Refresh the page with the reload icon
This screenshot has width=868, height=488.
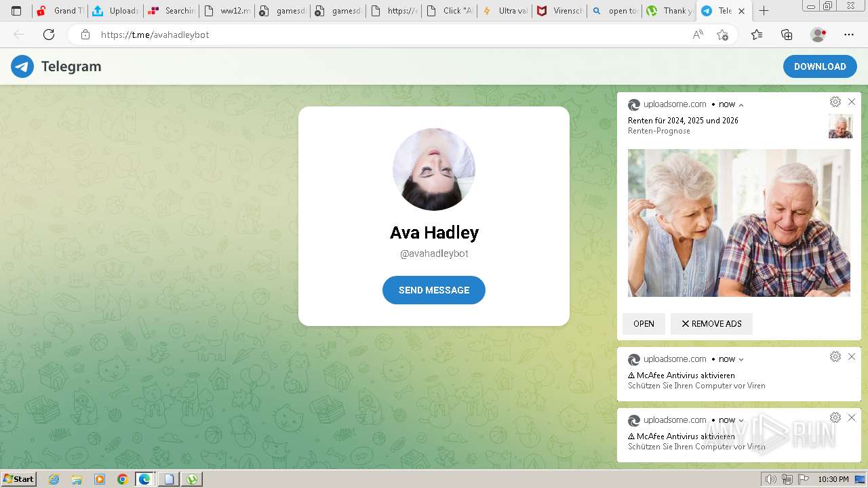[x=49, y=35]
